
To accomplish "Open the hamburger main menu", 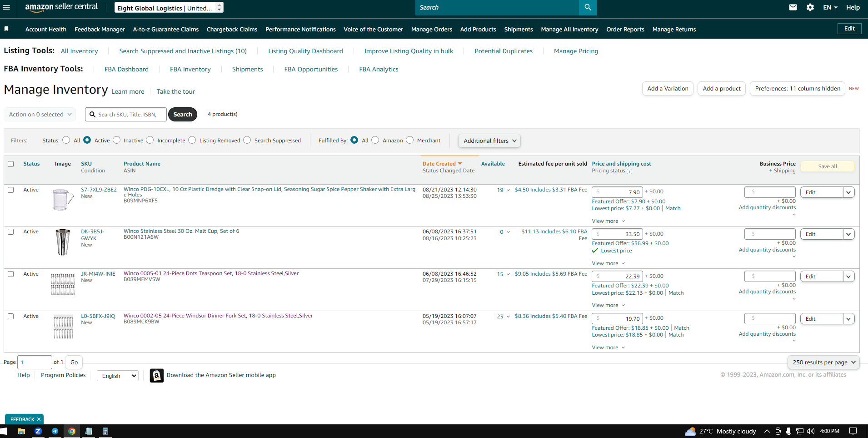I will 6,7.
